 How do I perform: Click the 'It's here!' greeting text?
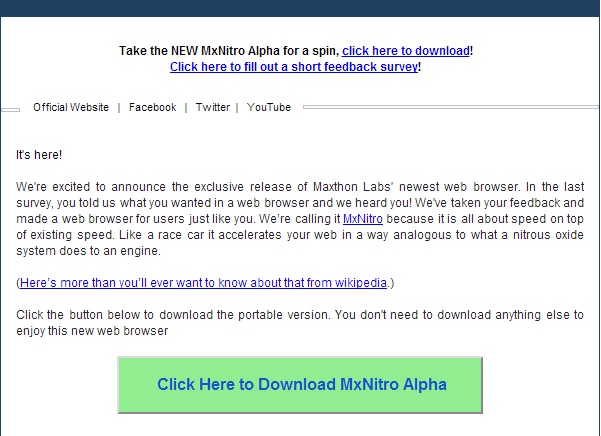(39, 155)
